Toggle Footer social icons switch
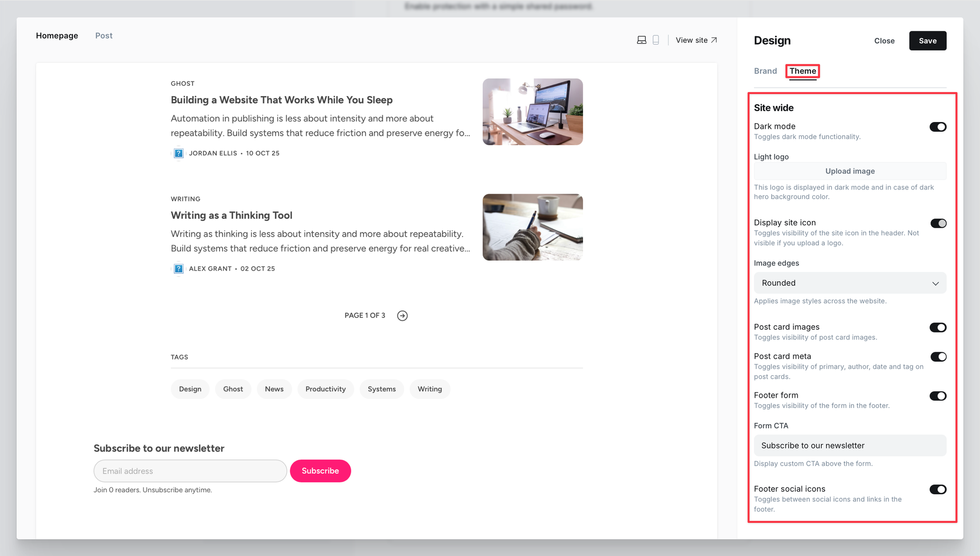This screenshot has width=980, height=556. tap(938, 489)
